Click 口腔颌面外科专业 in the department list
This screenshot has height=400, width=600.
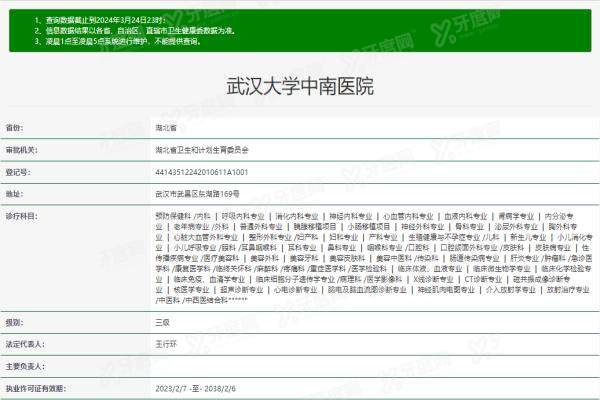469,248
